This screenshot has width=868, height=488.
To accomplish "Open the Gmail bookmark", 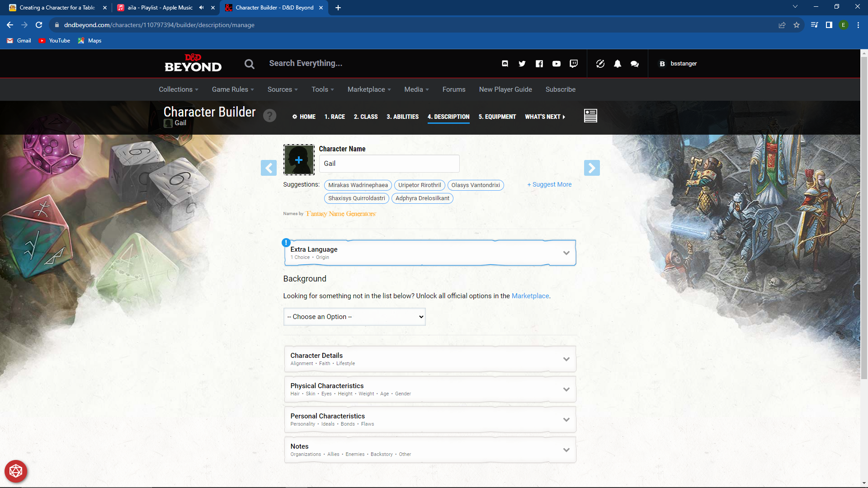I will 19,41.
